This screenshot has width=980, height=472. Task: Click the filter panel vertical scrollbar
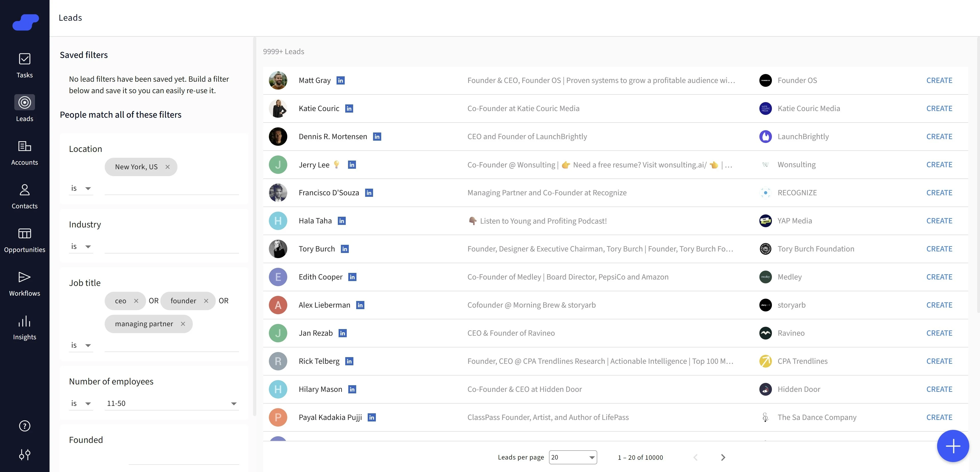[x=255, y=227]
